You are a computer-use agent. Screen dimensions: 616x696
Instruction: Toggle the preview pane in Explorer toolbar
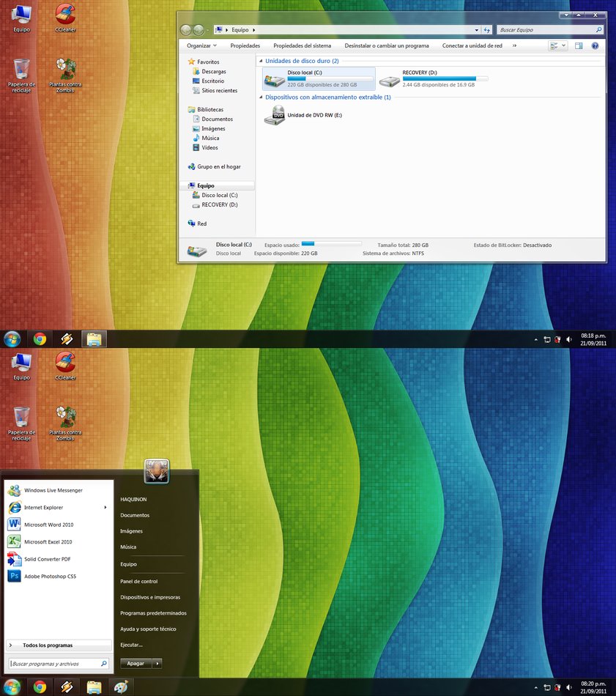click(579, 45)
